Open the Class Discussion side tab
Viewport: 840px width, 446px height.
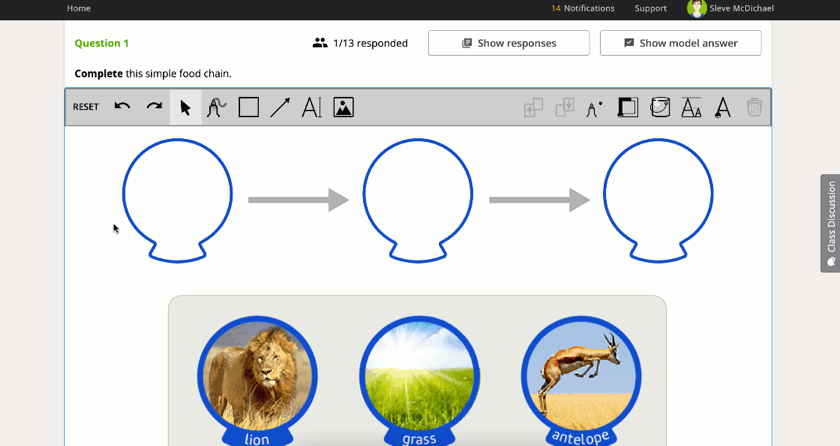(x=830, y=223)
